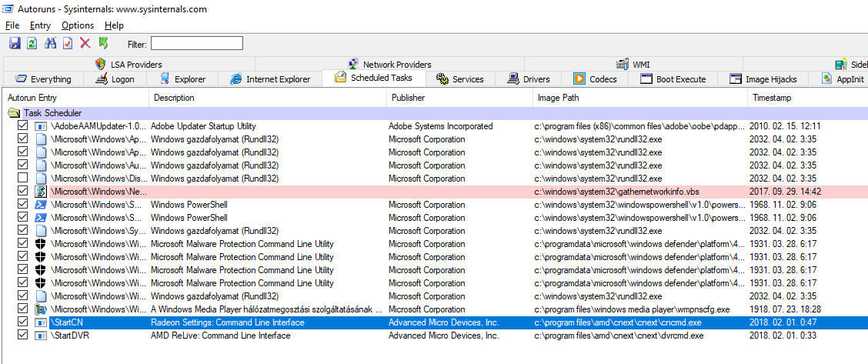Open the Help menu
This screenshot has width=868, height=364.
(x=114, y=25)
